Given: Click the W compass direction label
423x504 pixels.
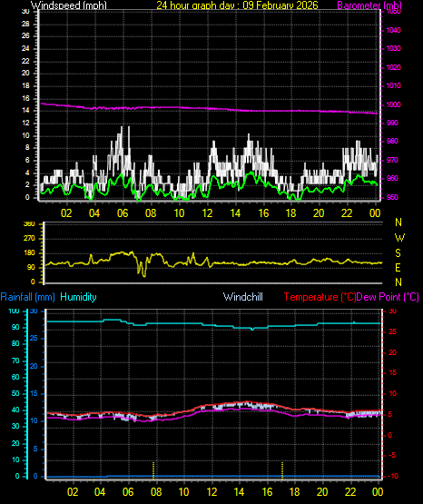Looking at the screenshot, I should [x=399, y=238].
